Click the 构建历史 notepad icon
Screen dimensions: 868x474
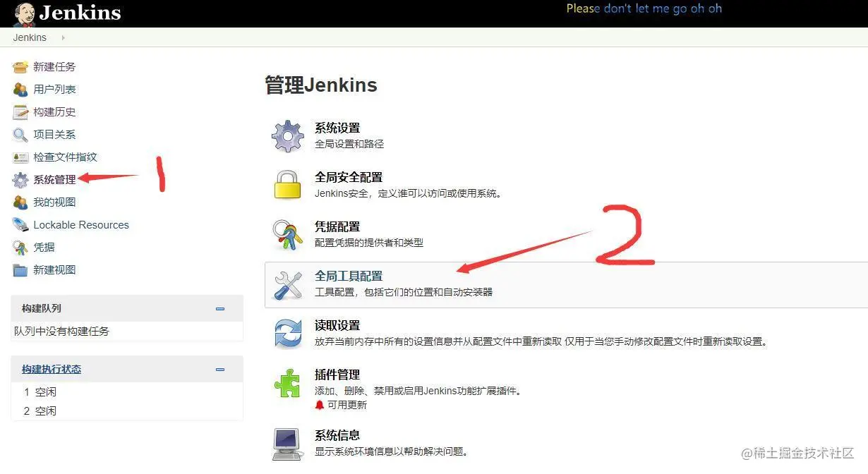click(20, 112)
